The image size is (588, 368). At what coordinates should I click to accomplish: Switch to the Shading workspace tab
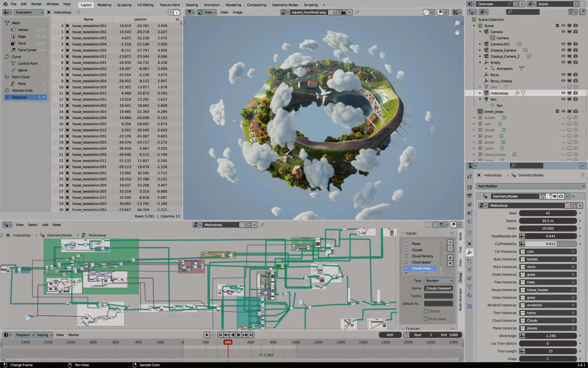click(x=191, y=5)
